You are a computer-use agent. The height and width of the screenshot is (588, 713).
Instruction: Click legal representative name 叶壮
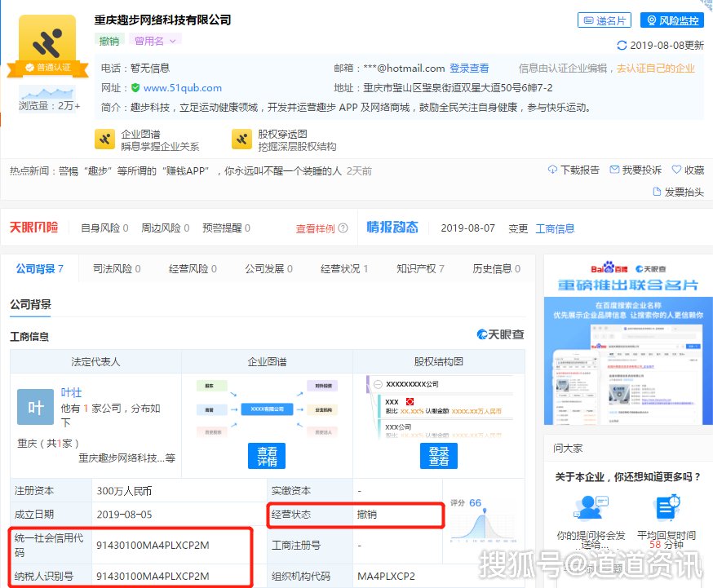(72, 392)
